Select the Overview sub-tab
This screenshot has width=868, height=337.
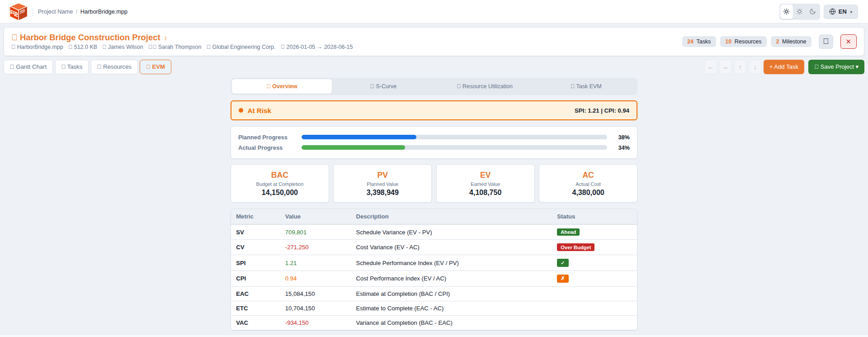282,86
